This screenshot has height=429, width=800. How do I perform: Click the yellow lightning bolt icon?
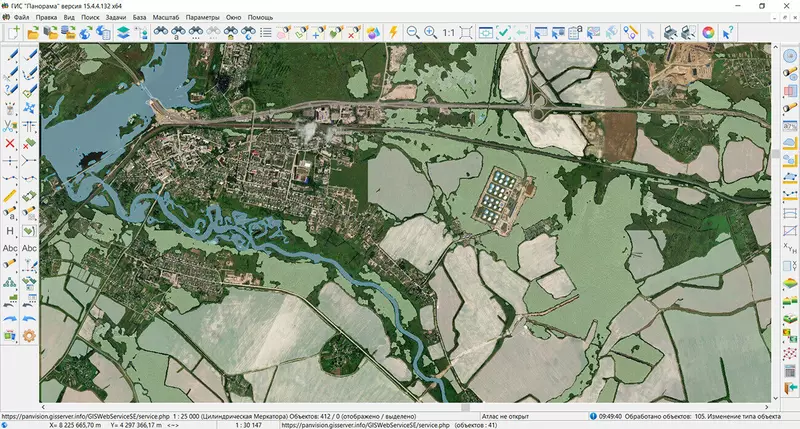(x=393, y=32)
